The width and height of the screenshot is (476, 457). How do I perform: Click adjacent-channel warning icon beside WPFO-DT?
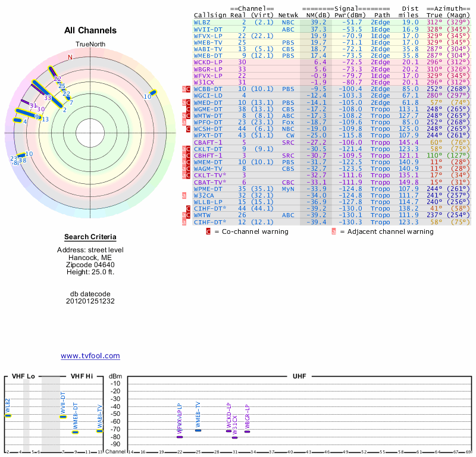184,122
